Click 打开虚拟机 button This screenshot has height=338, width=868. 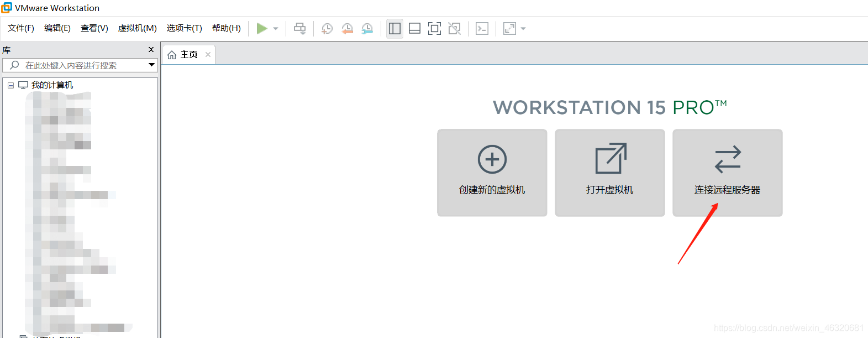[610, 173]
